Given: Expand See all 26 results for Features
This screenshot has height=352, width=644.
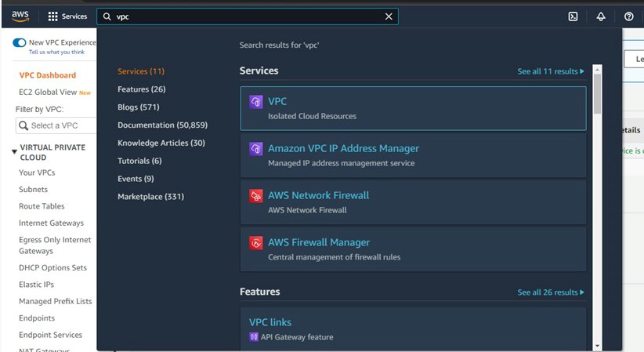Looking at the screenshot, I should (550, 292).
